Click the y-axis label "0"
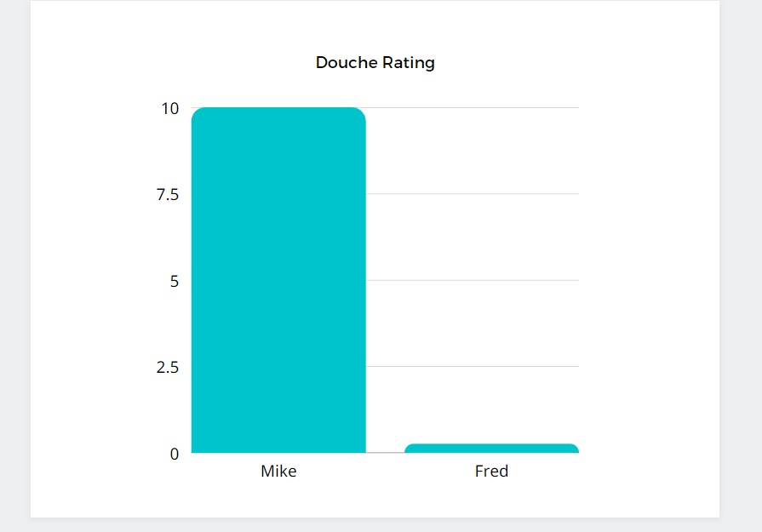 pos(175,454)
